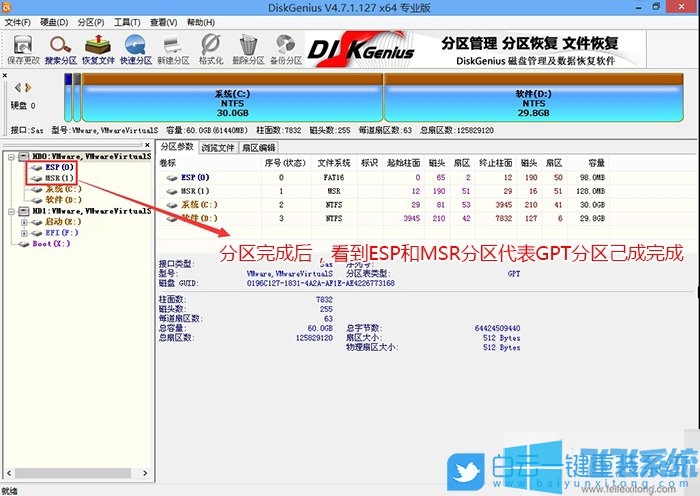Click the 备份分区 backup partition icon
Viewport: 700px width, 496px height.
click(286, 50)
